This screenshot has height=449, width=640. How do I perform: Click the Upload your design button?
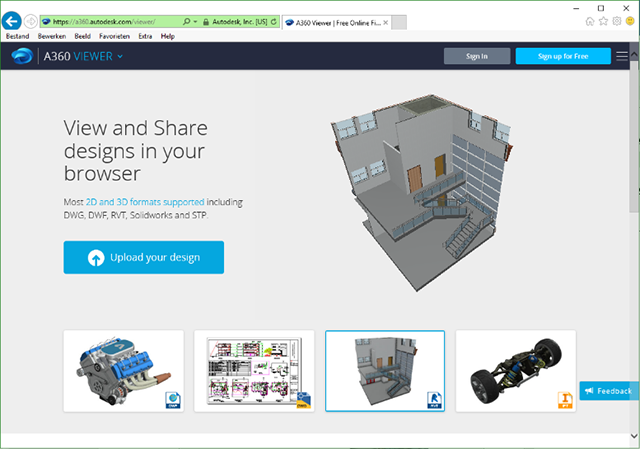[144, 257]
